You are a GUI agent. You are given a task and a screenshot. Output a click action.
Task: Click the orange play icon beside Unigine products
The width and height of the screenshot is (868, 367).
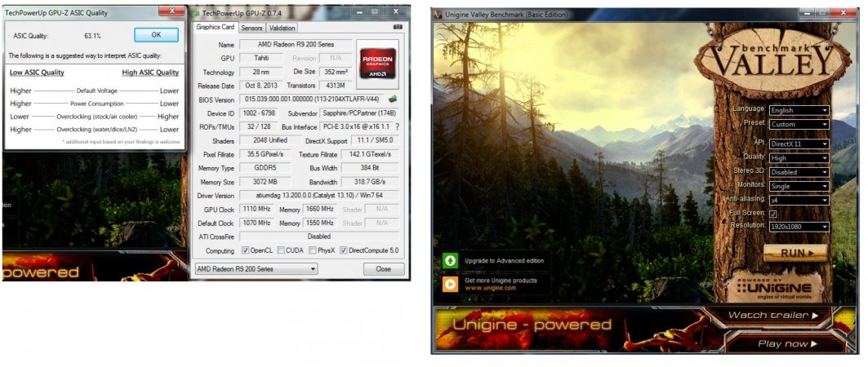[x=450, y=284]
